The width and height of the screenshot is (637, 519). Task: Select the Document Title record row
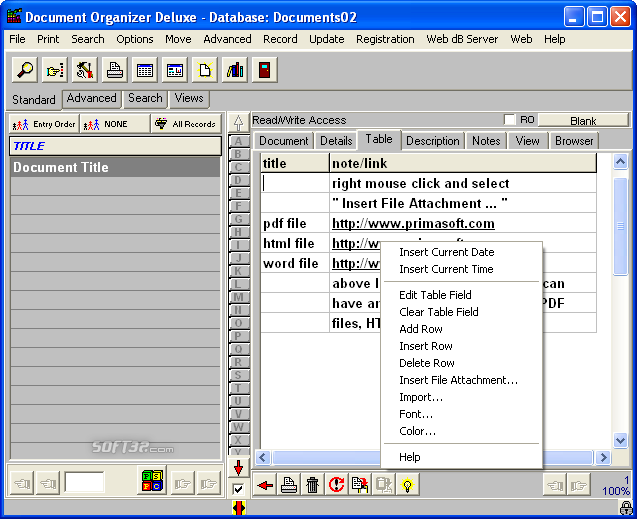pyautogui.click(x=115, y=167)
